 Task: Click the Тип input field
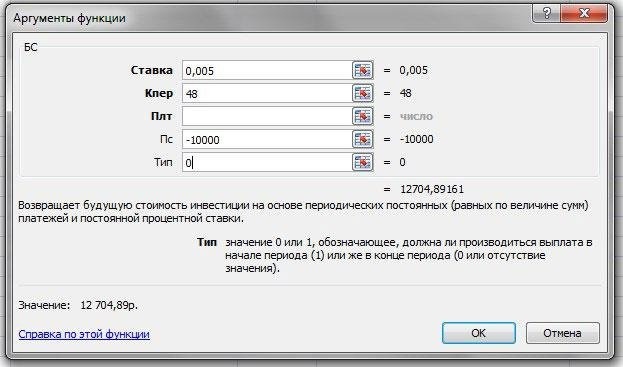(x=267, y=162)
